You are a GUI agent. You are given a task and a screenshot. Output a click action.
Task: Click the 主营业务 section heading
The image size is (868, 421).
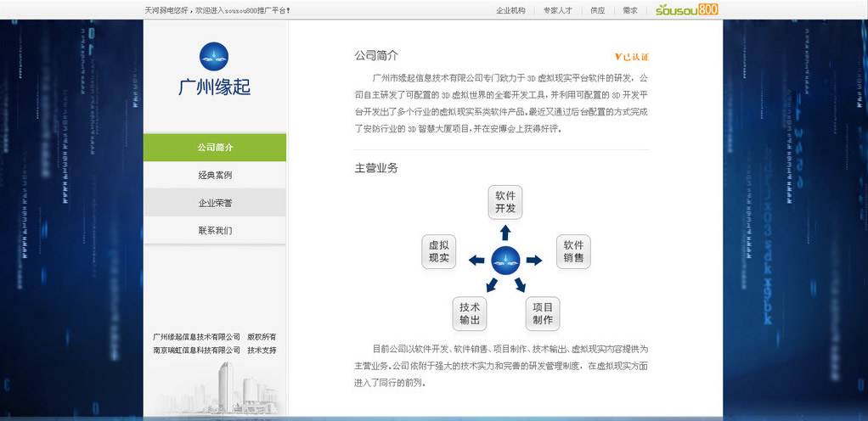click(376, 168)
